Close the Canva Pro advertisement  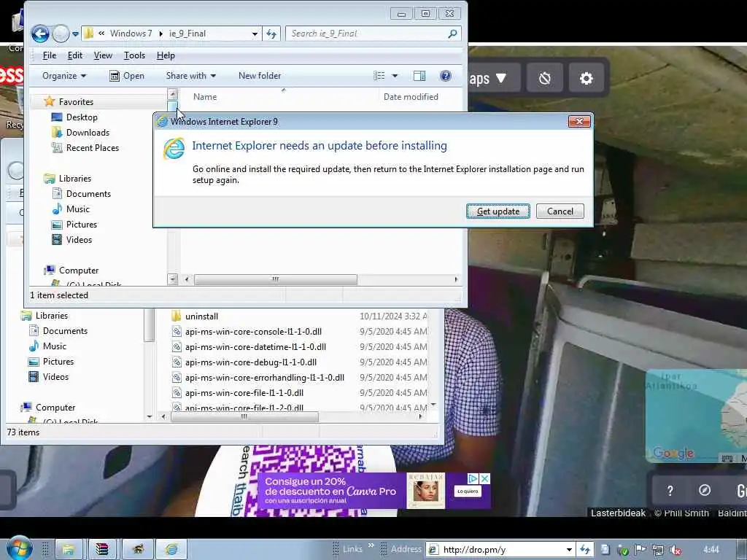(x=484, y=478)
